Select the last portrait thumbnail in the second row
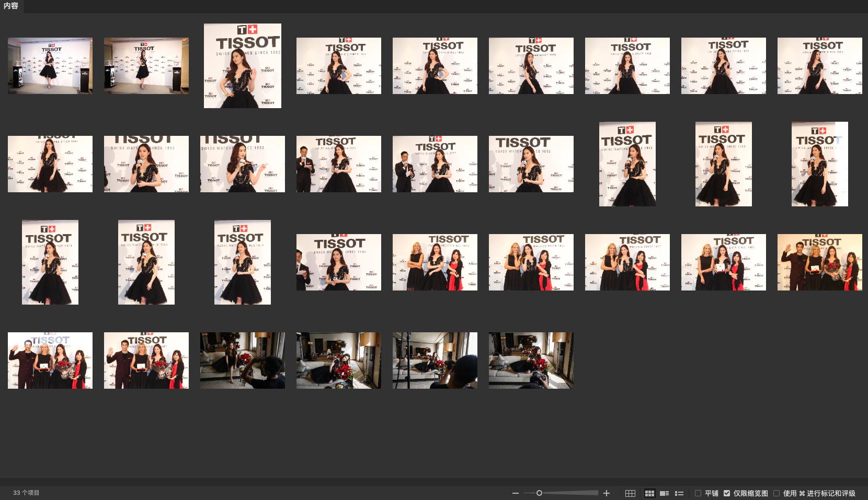The image size is (868, 500). [819, 164]
